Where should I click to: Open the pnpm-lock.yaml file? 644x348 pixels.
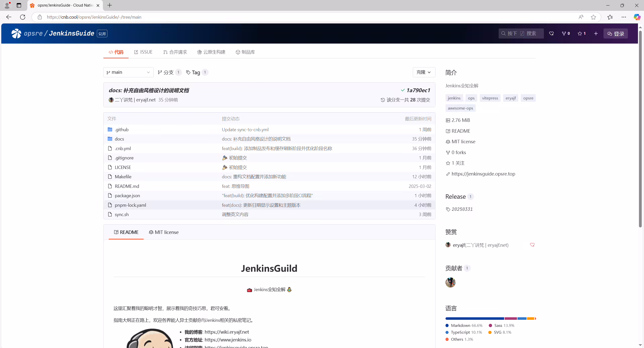coord(130,205)
